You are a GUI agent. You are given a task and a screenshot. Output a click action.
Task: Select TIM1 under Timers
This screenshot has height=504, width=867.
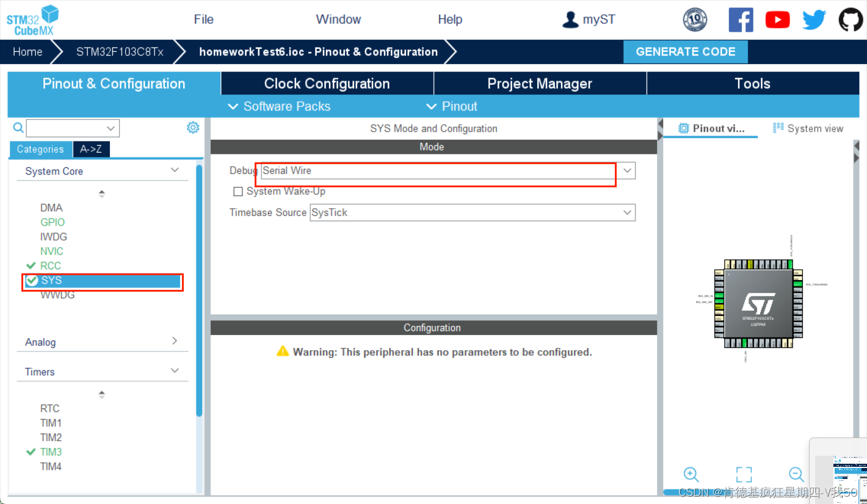[51, 423]
